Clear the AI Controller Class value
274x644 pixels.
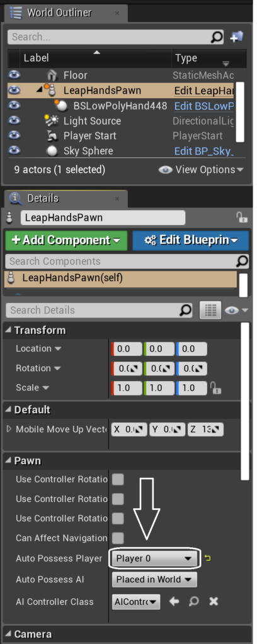coord(213,602)
